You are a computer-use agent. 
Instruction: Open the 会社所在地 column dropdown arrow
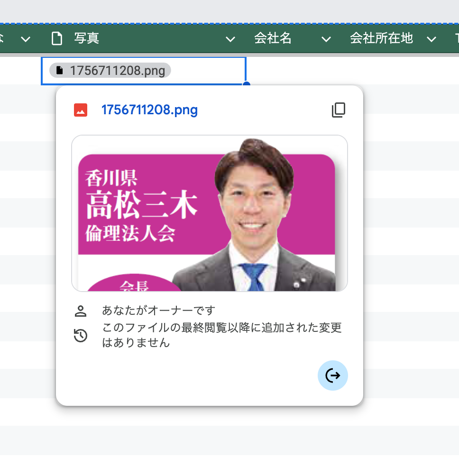431,39
